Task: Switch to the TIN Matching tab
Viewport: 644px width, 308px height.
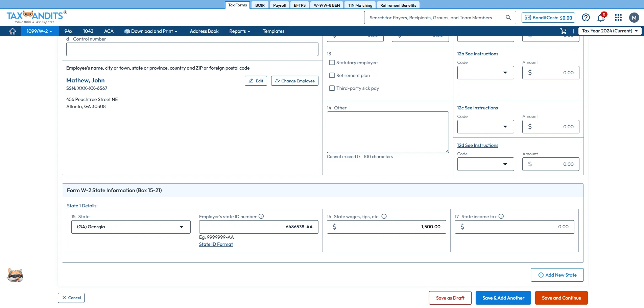Action: click(x=360, y=5)
